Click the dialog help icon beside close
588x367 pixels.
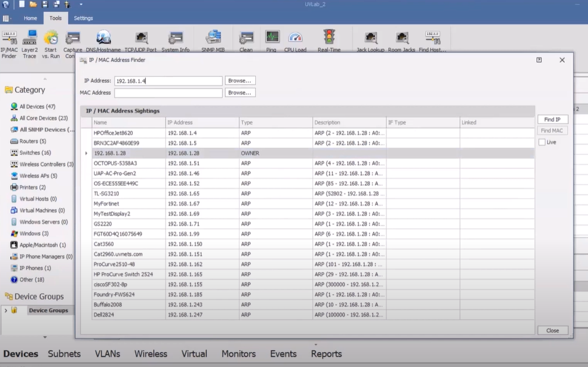pos(539,60)
